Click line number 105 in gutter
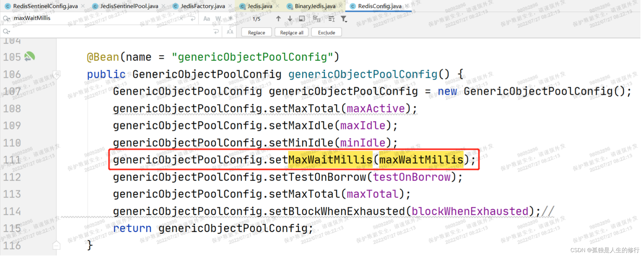Screen dimensions: 644x256 pos(12,57)
